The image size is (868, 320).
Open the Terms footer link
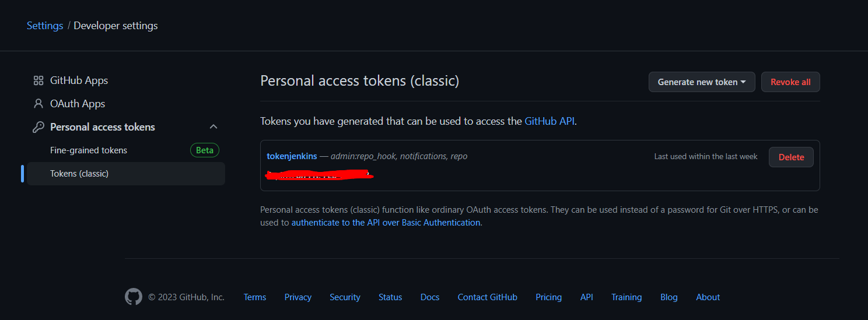pos(255,297)
